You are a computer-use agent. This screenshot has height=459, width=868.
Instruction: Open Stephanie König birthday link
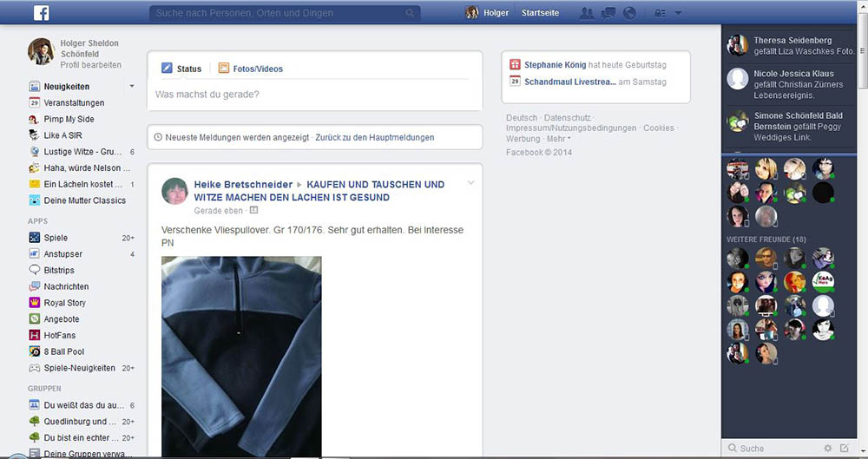[x=556, y=65]
